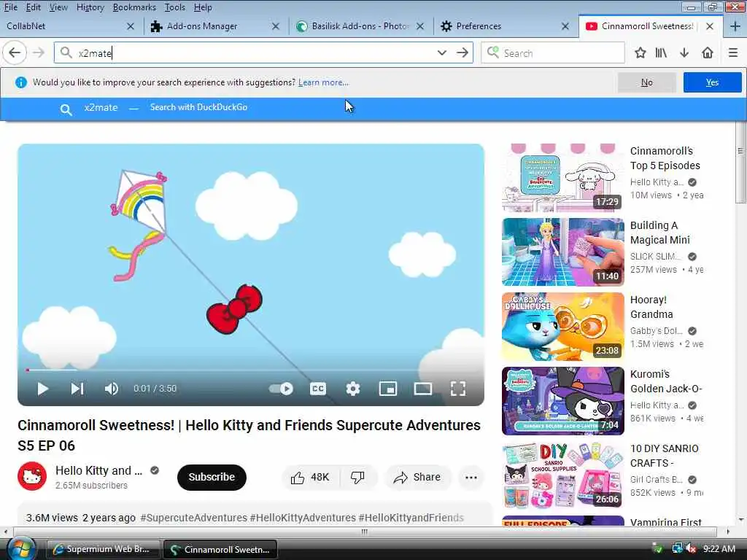Open a new tab with the plus button
747x560 pixels.
[735, 26]
